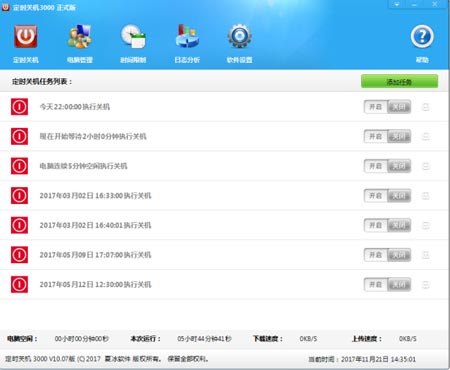Click small end icon on 17:07:00 row
450x370 pixels.
point(426,255)
